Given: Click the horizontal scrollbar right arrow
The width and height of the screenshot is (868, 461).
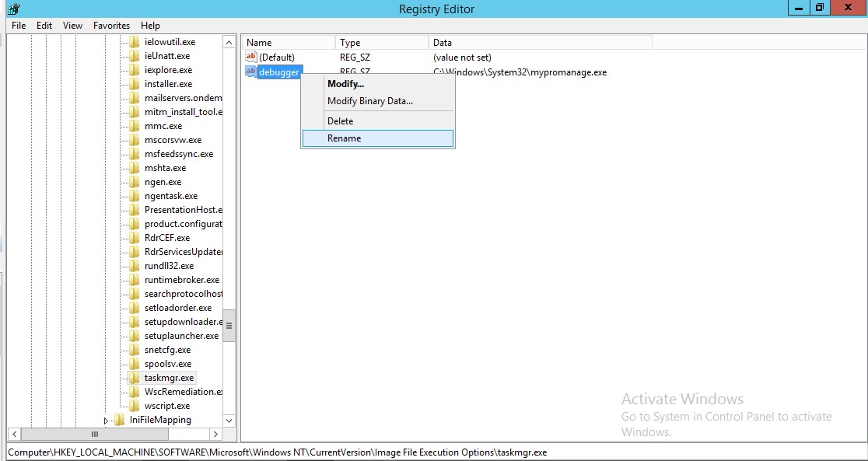Looking at the screenshot, I should [x=217, y=435].
